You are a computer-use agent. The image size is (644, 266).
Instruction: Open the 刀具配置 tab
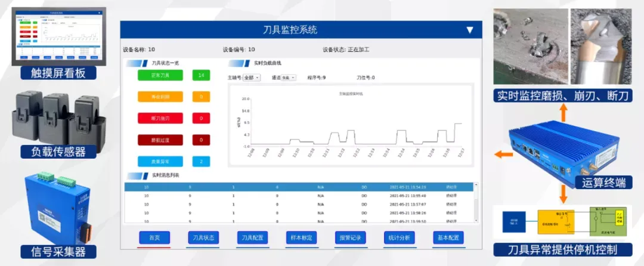click(252, 238)
